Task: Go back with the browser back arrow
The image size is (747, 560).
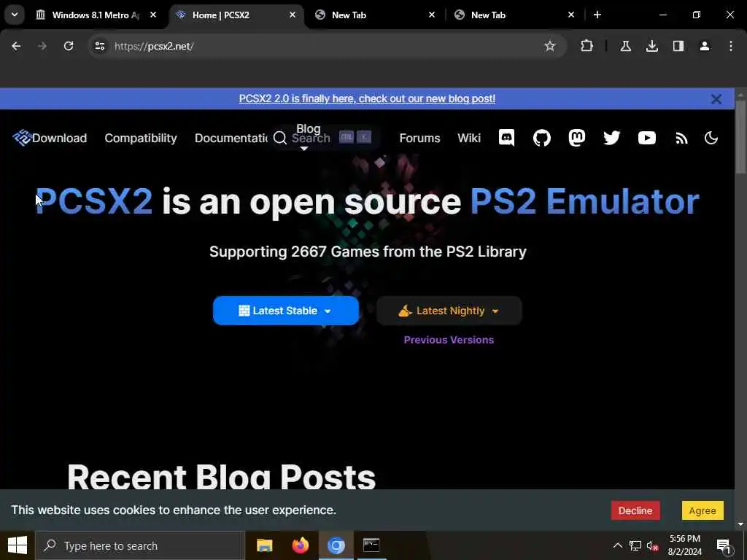Action: point(16,46)
